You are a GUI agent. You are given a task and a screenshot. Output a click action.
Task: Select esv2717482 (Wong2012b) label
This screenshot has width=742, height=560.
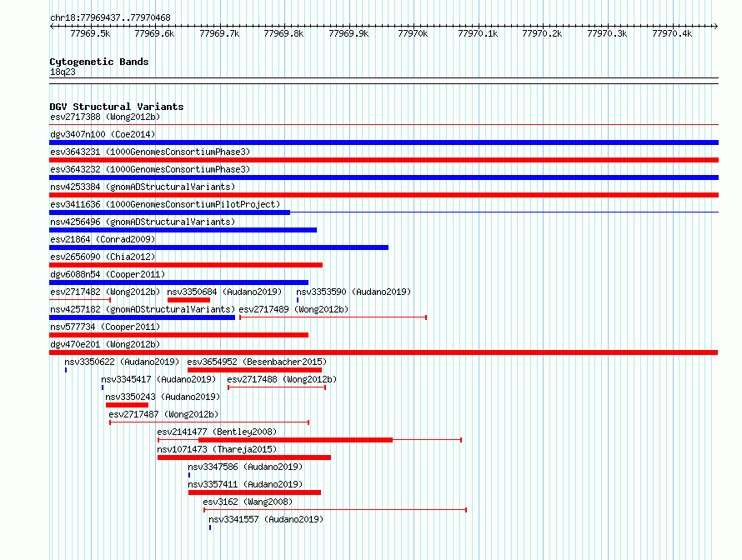coord(105,292)
